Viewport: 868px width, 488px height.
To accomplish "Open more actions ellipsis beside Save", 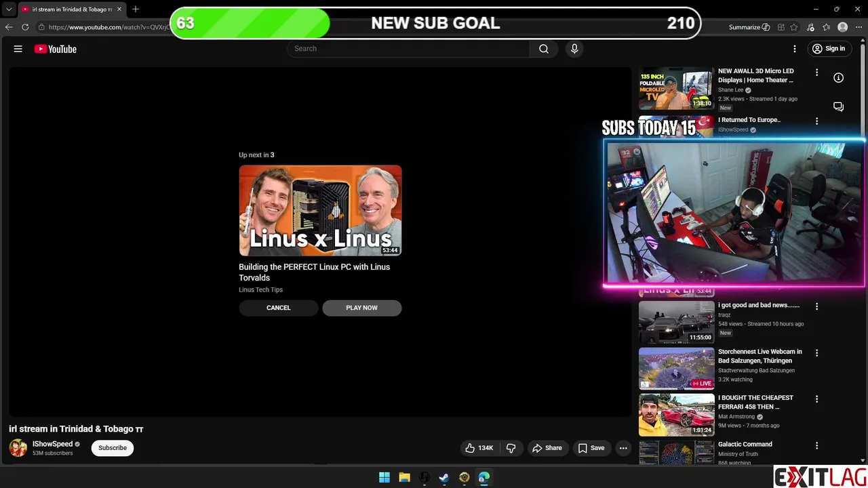I will coord(623,448).
